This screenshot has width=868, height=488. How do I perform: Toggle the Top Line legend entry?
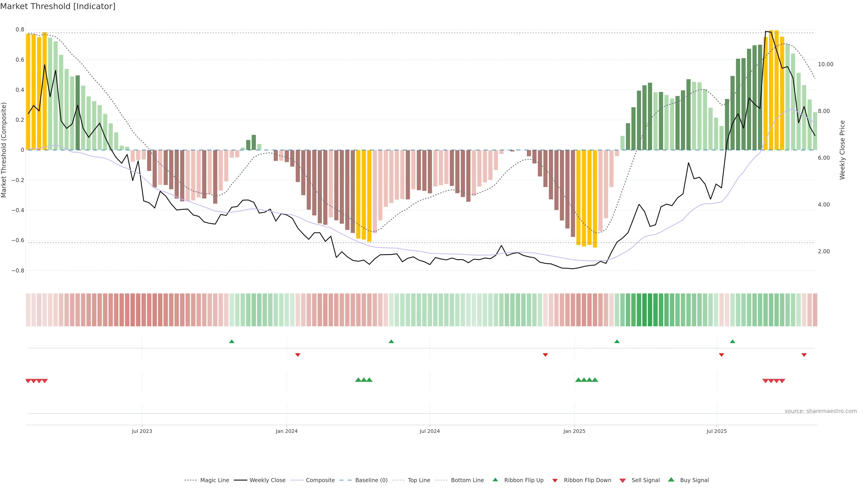[419, 480]
